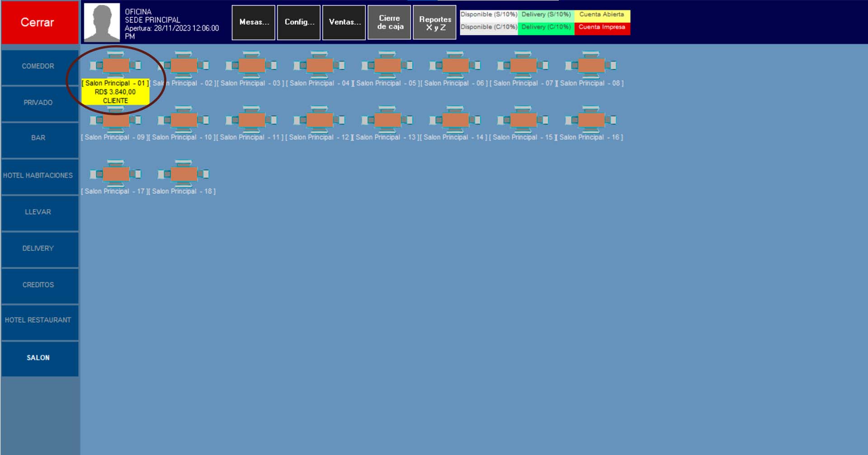
Task: Click the RD$ 3.840,00 amount label
Action: click(115, 92)
